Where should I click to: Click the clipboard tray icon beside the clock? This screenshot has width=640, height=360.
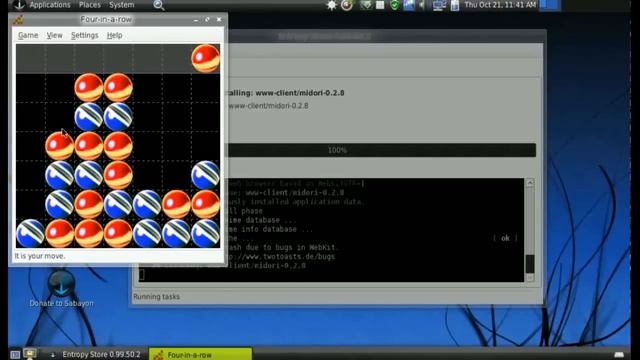[455, 5]
